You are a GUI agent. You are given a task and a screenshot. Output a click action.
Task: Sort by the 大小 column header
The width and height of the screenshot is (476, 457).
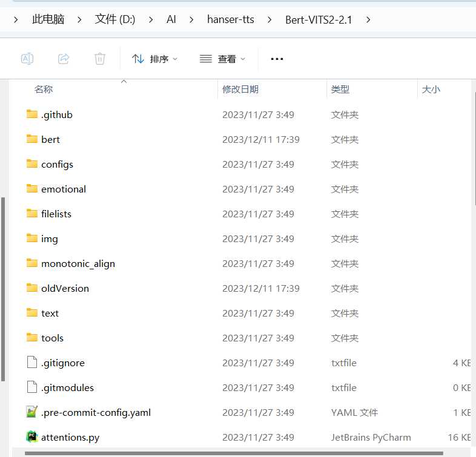(x=431, y=89)
